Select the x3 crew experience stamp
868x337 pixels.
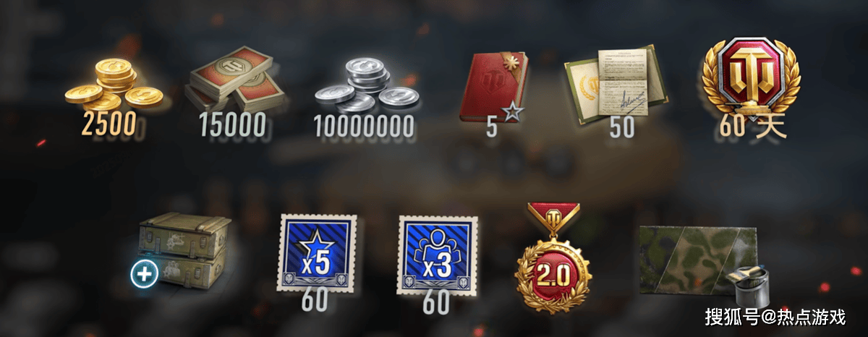click(437, 255)
